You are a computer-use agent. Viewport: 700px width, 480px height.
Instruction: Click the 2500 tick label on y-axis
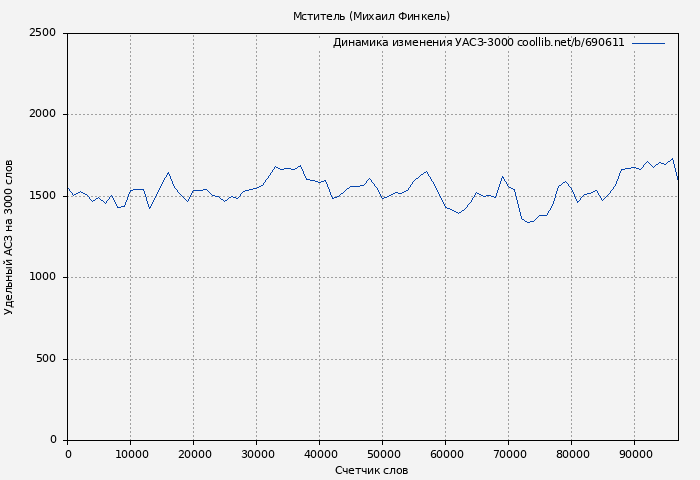(x=42, y=33)
